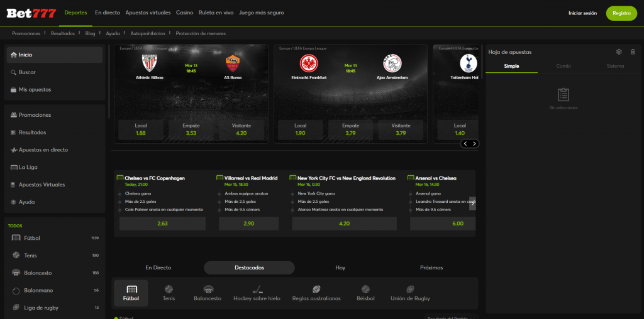Open Blog link in sub-navigation
The width and height of the screenshot is (644, 319).
point(90,34)
